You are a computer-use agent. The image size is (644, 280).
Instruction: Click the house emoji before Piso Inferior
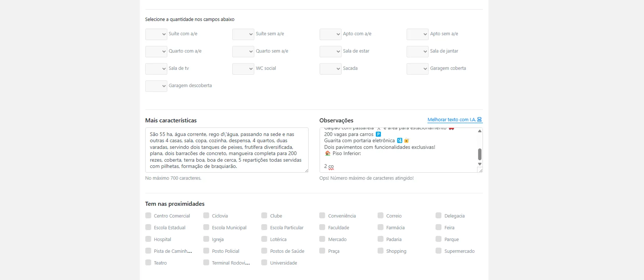(x=328, y=154)
